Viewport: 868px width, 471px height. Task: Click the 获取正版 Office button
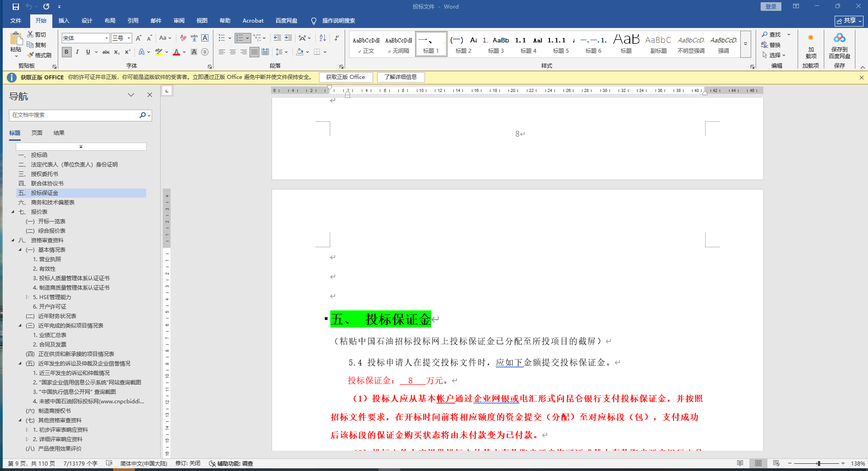pyautogui.click(x=346, y=77)
